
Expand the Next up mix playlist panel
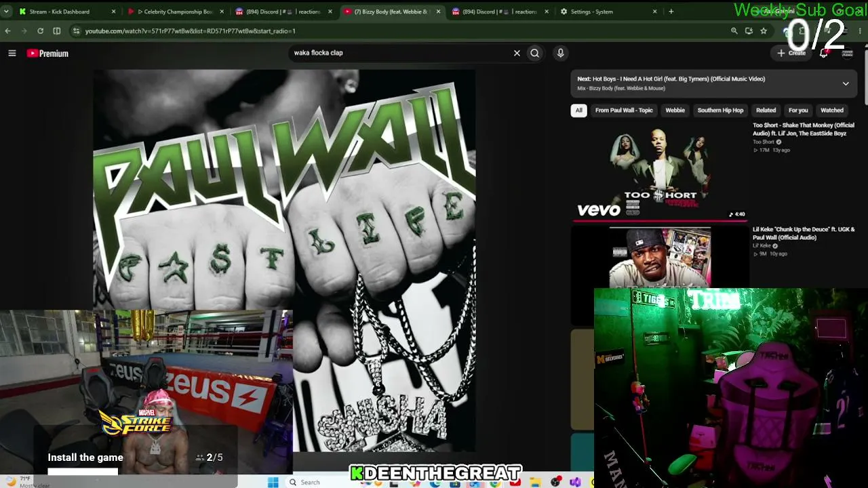point(846,83)
